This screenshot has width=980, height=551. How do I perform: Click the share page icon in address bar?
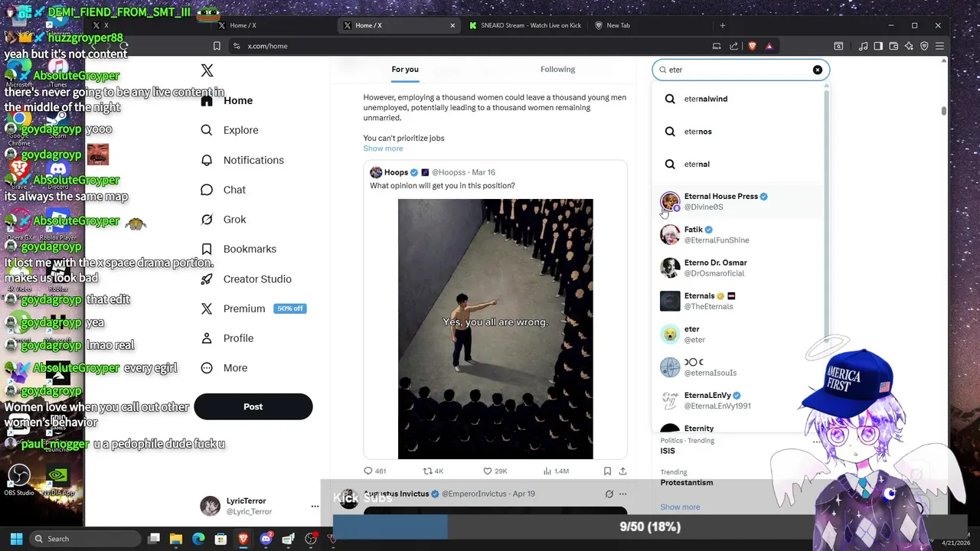click(x=734, y=46)
